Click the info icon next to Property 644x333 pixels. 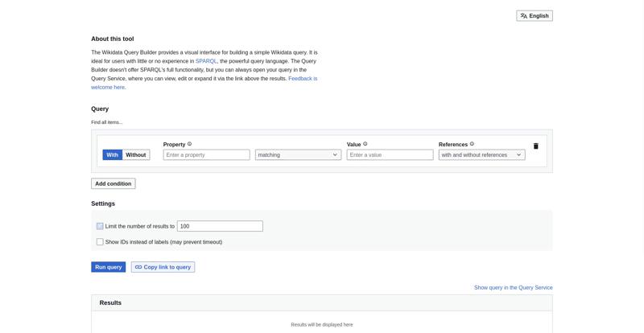(190, 144)
